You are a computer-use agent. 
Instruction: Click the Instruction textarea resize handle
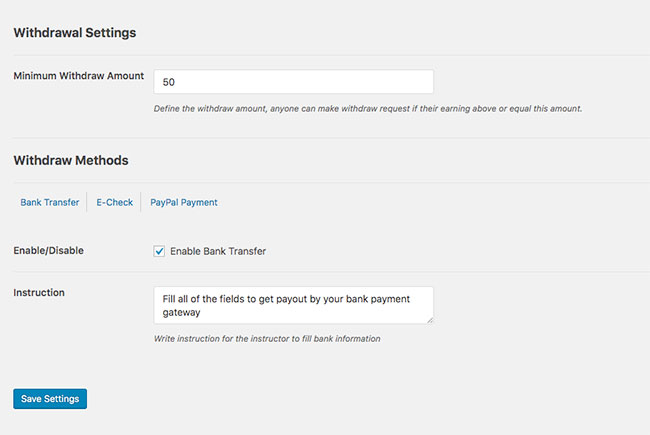430,320
